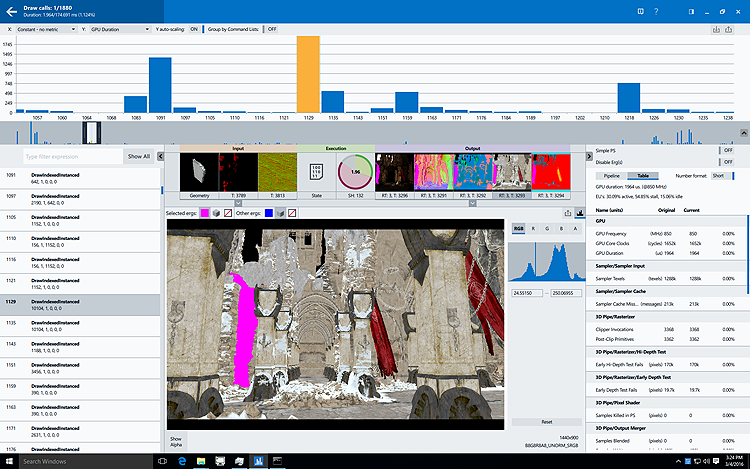Screen dimensions: 750x469
Task: Click the back arrow in header
Action: 11,11
